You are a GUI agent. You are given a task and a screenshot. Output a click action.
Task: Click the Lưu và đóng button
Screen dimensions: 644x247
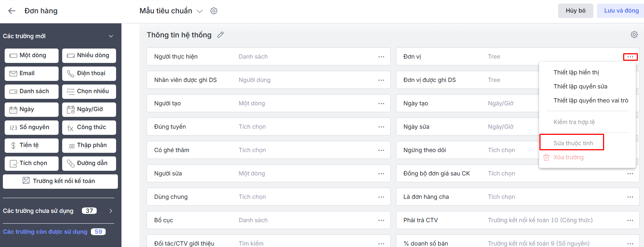[x=621, y=11]
